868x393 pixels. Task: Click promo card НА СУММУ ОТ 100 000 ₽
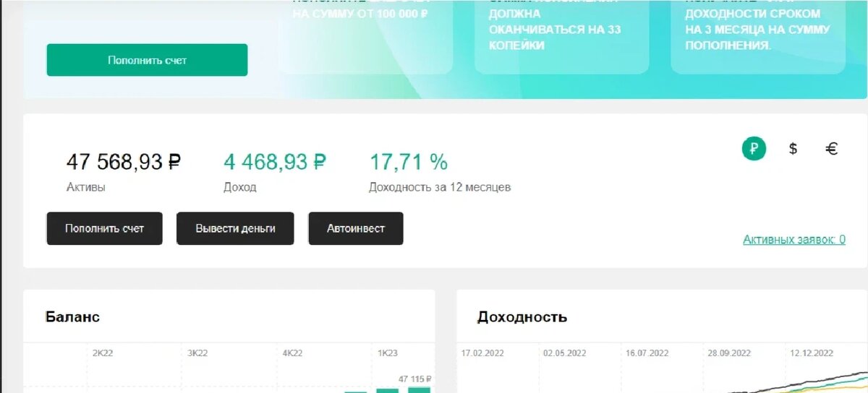point(365,36)
